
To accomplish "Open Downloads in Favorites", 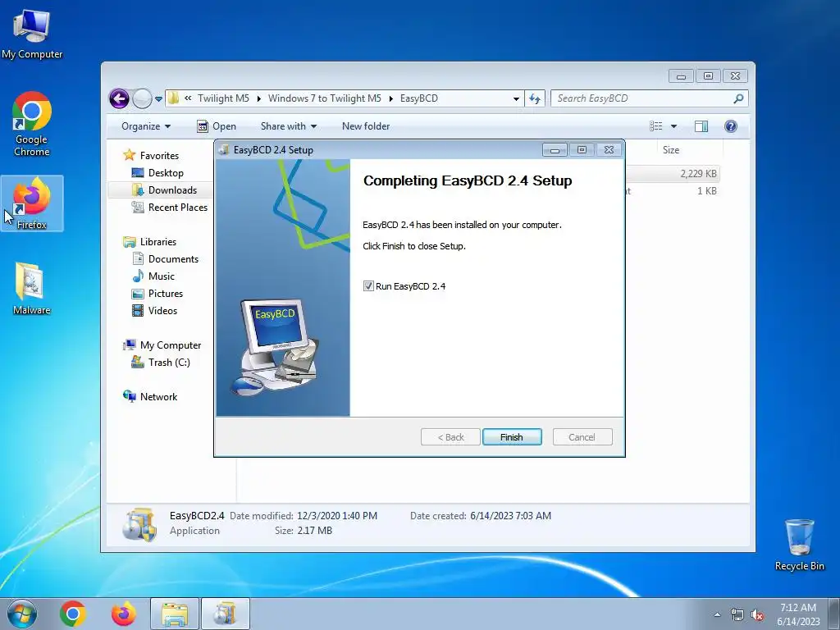I will [x=172, y=190].
